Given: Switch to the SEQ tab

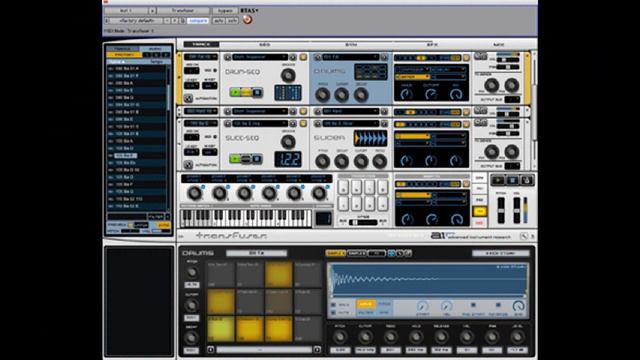Looking at the screenshot, I should [264, 44].
